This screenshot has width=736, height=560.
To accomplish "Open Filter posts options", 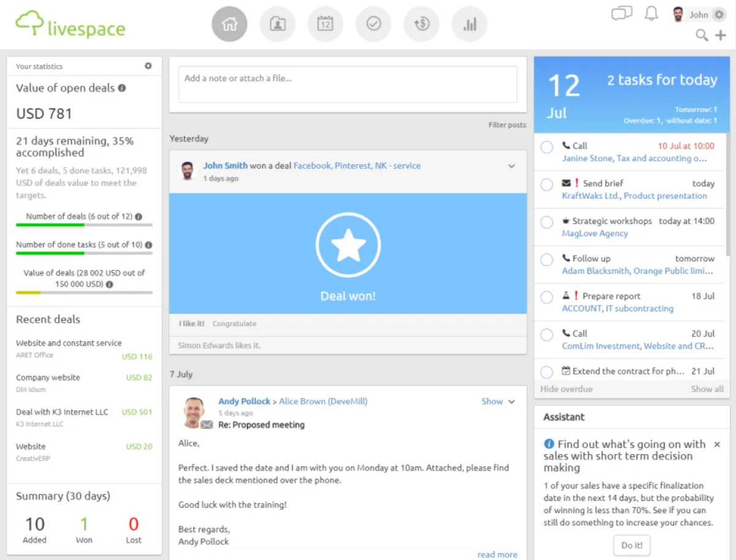I will coord(507,125).
